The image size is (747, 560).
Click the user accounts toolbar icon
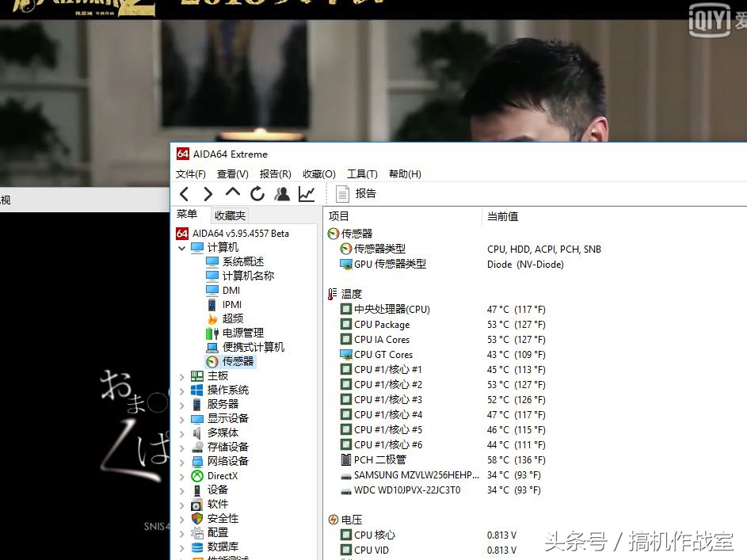281,193
